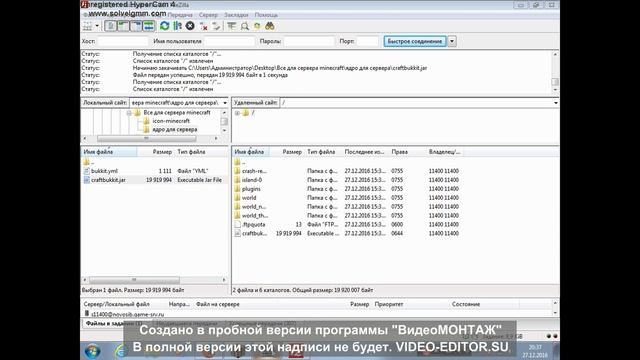Select the local parent directory entry
This screenshot has width=640, height=360.
(x=155, y=162)
